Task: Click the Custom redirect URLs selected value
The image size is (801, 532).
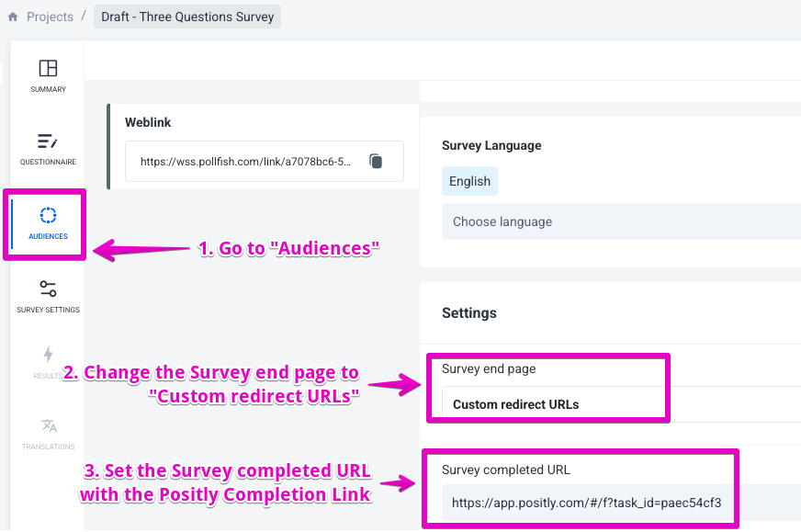Action: coord(515,404)
